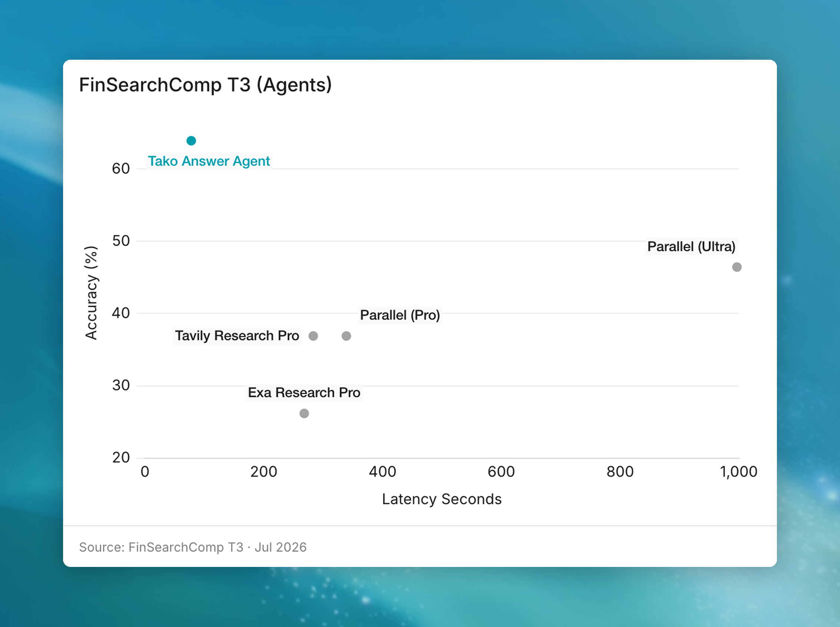This screenshot has width=840, height=627.
Task: Click the Tavily Research Pro data point
Action: pyautogui.click(x=313, y=336)
